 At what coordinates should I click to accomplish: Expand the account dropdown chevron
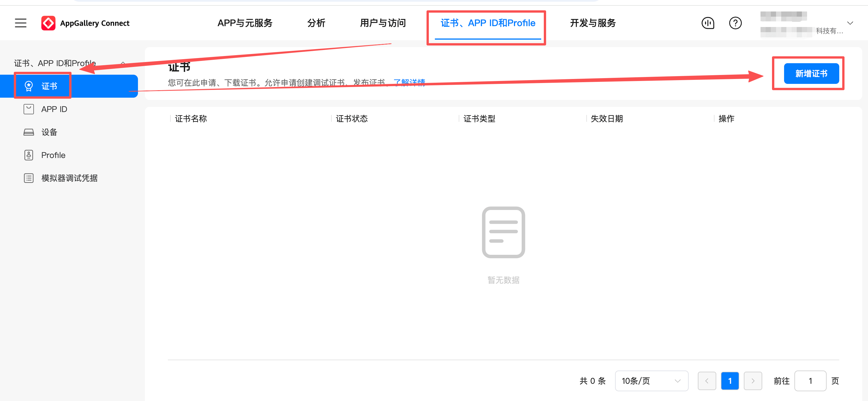pos(850,23)
